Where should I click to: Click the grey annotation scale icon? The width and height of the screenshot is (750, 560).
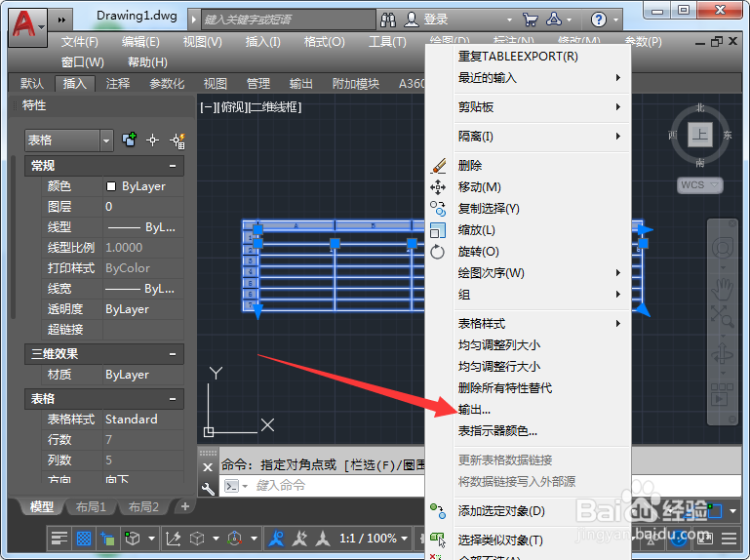tap(323, 539)
